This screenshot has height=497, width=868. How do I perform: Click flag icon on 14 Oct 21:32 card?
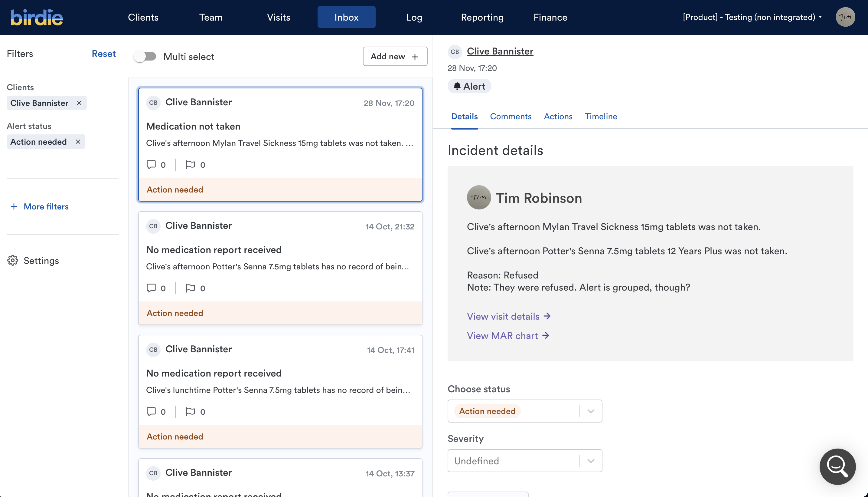click(x=190, y=288)
